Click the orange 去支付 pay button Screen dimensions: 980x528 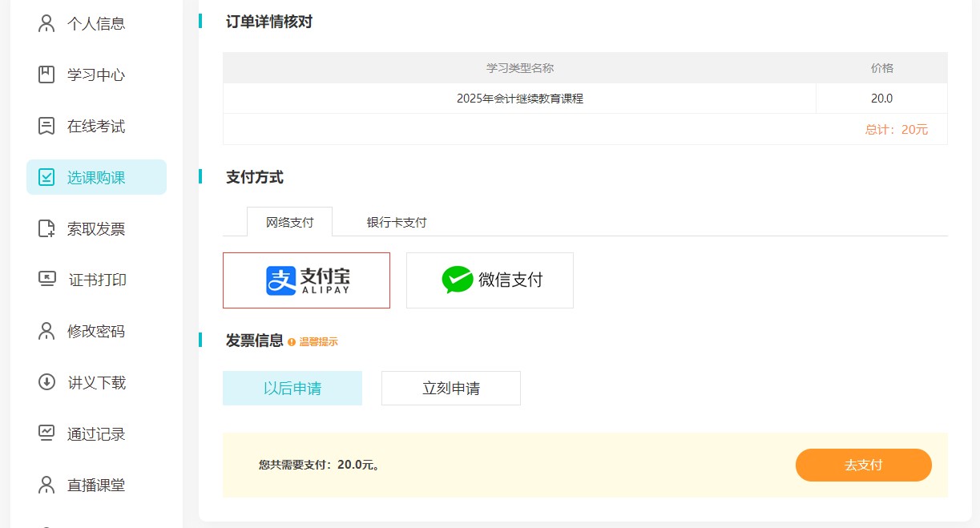click(864, 465)
